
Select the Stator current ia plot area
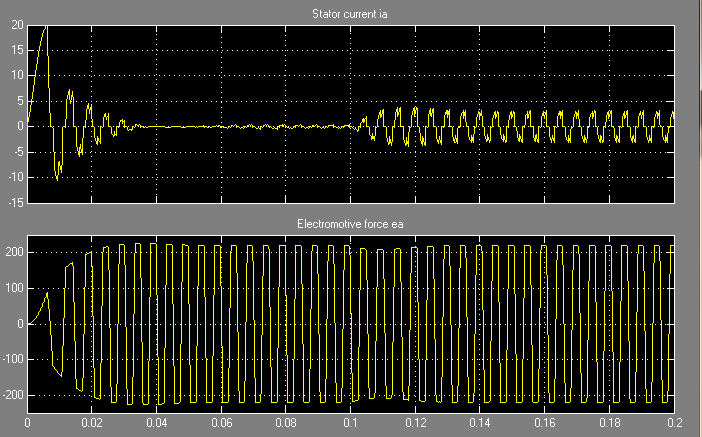tap(351, 115)
